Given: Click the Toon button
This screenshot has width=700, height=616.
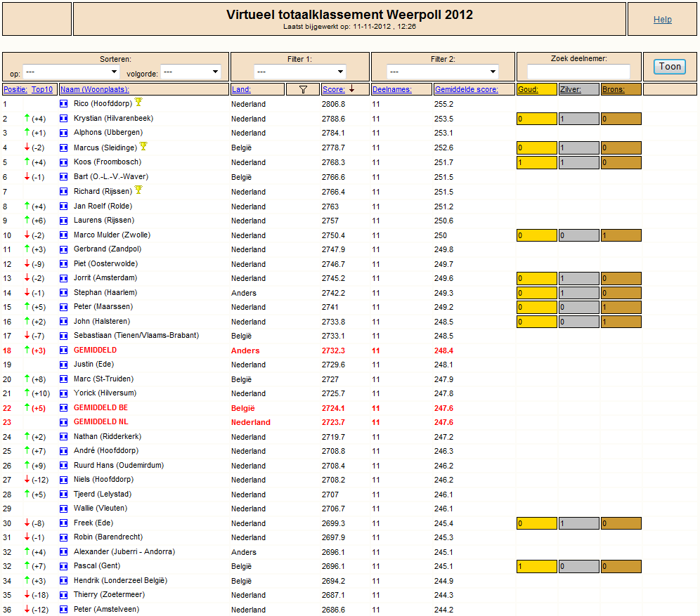Looking at the screenshot, I should [670, 67].
